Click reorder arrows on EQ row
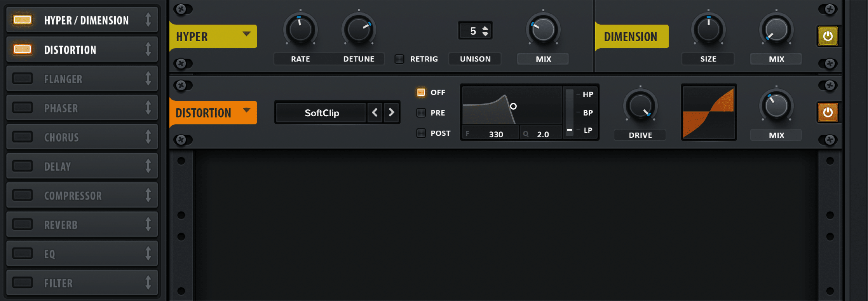 pyautogui.click(x=148, y=254)
